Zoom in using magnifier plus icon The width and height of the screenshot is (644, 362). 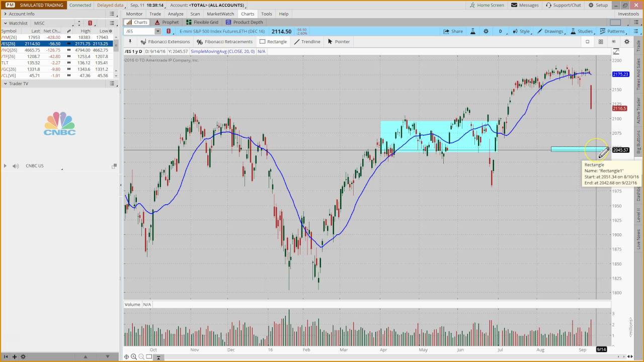(134, 357)
